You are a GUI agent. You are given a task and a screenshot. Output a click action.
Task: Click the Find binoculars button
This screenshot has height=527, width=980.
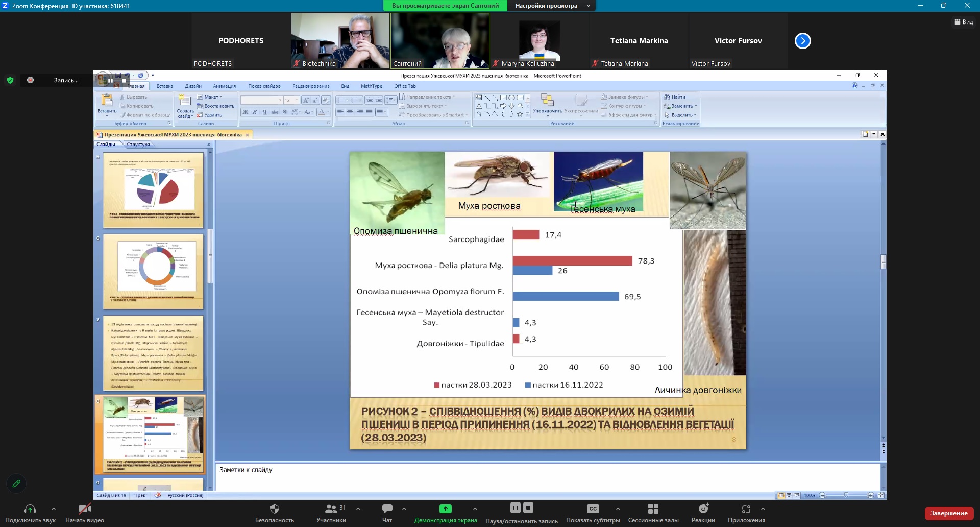674,97
